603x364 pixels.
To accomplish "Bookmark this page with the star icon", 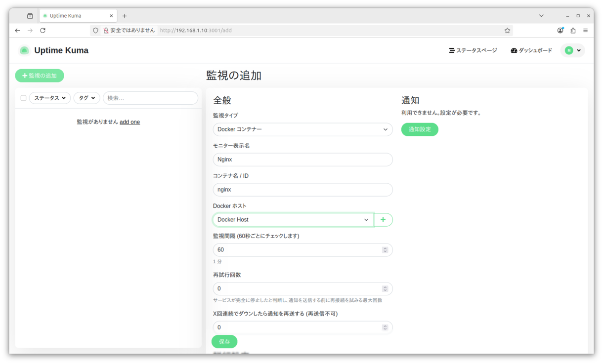I will point(507,31).
